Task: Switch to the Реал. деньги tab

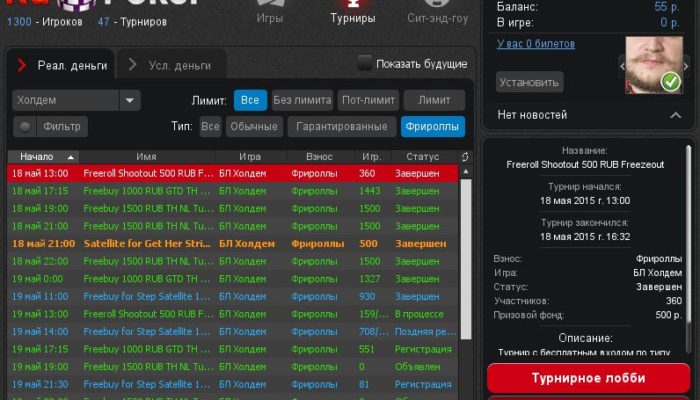Action: tap(62, 65)
